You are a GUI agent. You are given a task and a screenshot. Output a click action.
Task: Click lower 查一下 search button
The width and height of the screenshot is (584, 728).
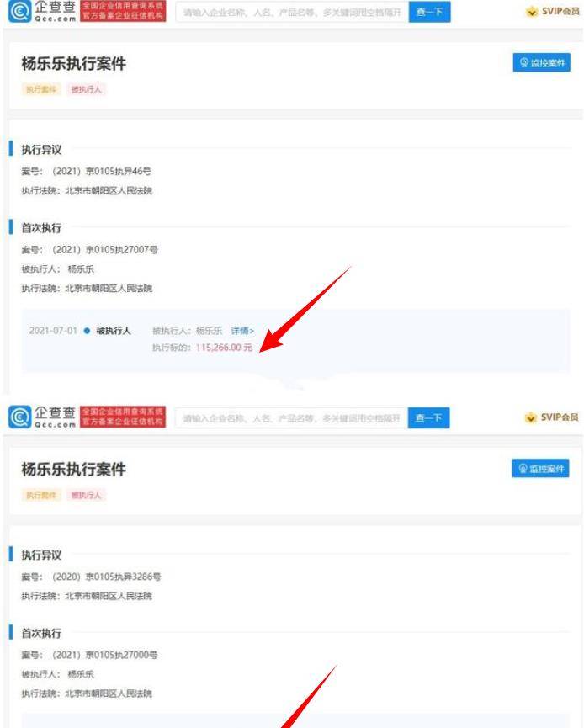click(429, 418)
